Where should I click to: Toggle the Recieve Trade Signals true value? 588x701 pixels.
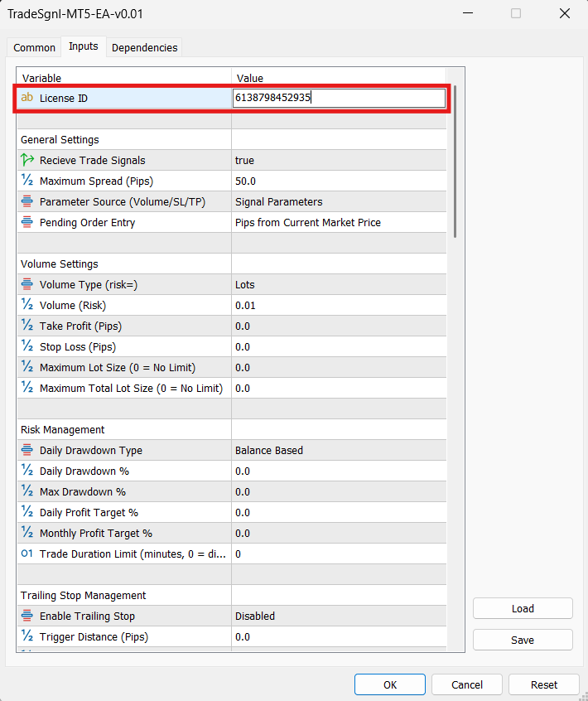click(x=339, y=160)
